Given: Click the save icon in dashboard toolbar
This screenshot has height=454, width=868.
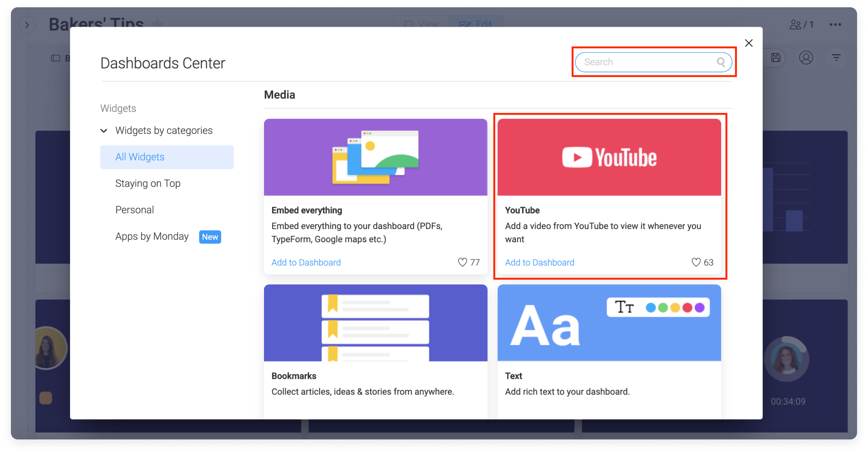Looking at the screenshot, I should tap(776, 58).
